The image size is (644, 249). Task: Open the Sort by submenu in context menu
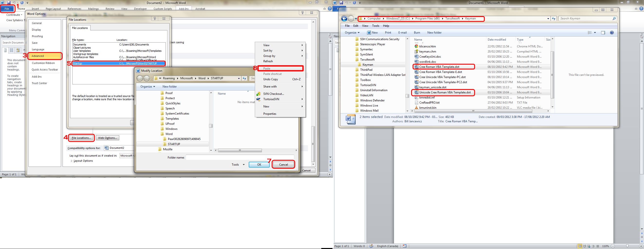tap(280, 50)
